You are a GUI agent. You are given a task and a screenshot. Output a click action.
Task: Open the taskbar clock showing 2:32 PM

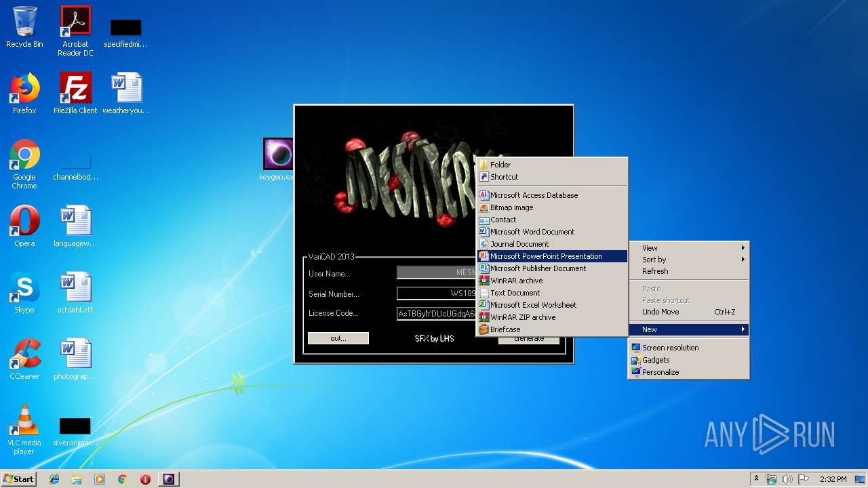pos(833,479)
